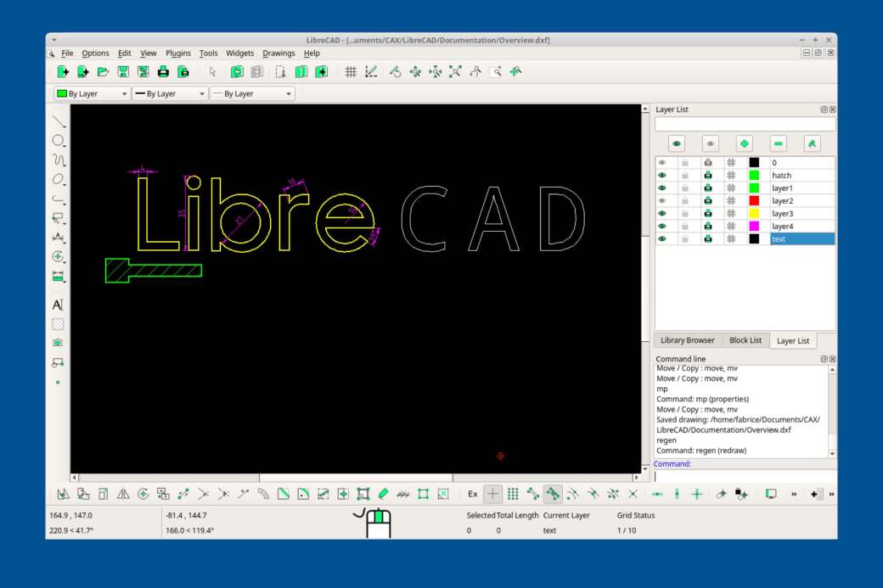This screenshot has height=588, width=883.
Task: Select the Dimension tool in left toolbar
Action: [59, 238]
